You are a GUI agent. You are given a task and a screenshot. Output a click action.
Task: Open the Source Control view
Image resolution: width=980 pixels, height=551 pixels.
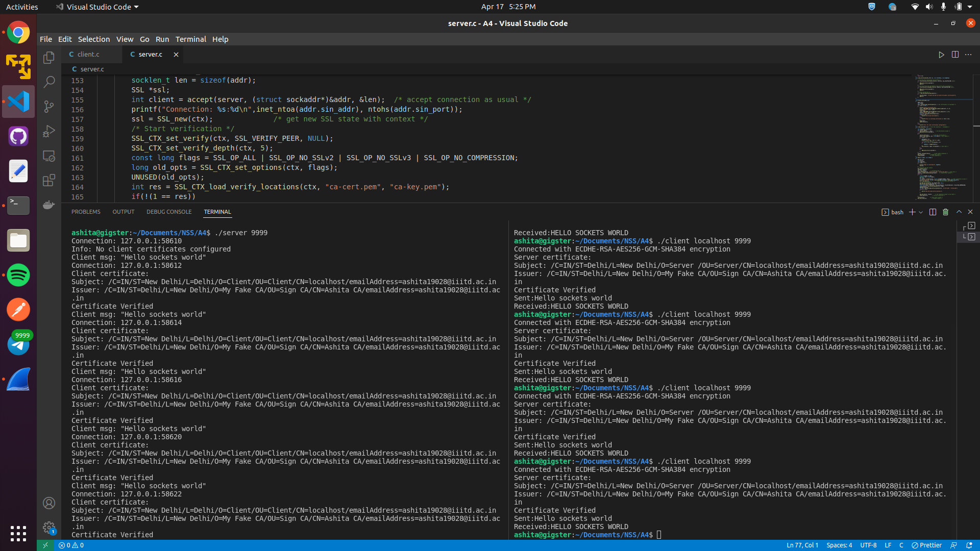[x=49, y=106]
